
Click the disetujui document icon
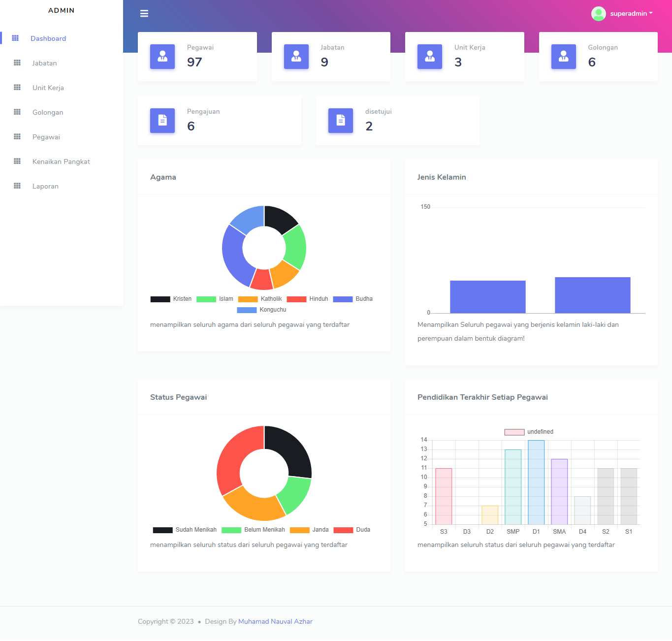(341, 121)
